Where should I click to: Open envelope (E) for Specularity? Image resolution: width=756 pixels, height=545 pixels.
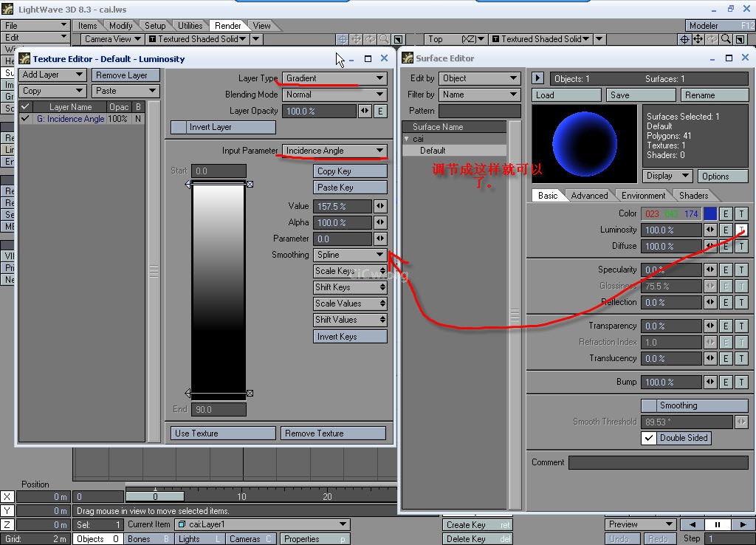(726, 270)
